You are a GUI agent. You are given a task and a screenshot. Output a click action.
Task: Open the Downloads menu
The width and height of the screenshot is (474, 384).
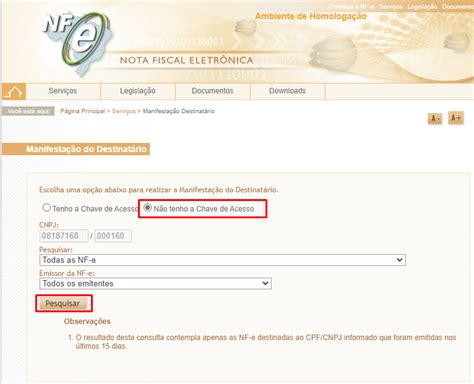[x=287, y=91]
